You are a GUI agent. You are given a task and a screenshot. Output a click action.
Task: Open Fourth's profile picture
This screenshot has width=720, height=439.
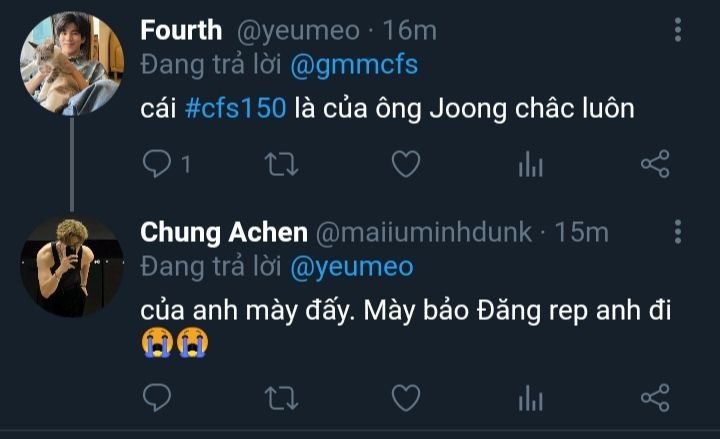pos(71,64)
